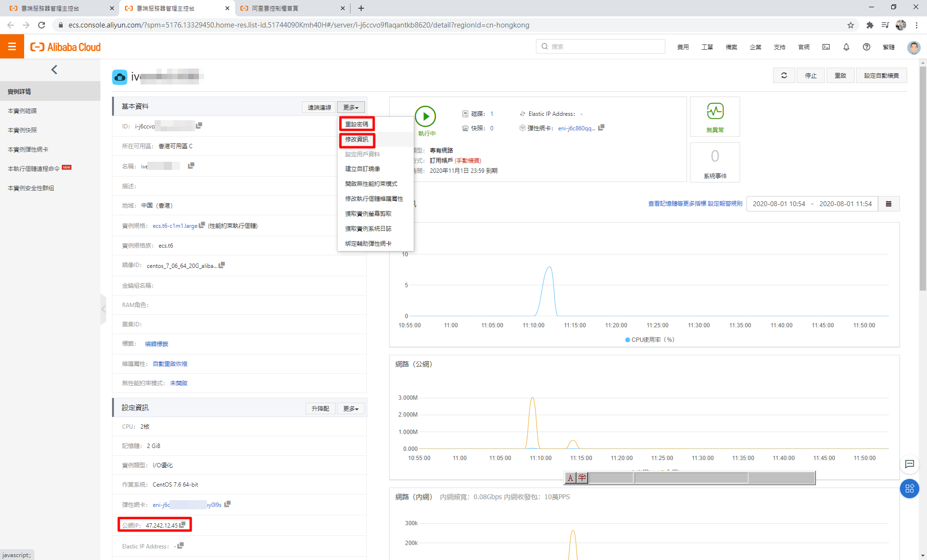This screenshot has height=560, width=927.
Task: Click the chat feedback icon at right
Action: (910, 464)
